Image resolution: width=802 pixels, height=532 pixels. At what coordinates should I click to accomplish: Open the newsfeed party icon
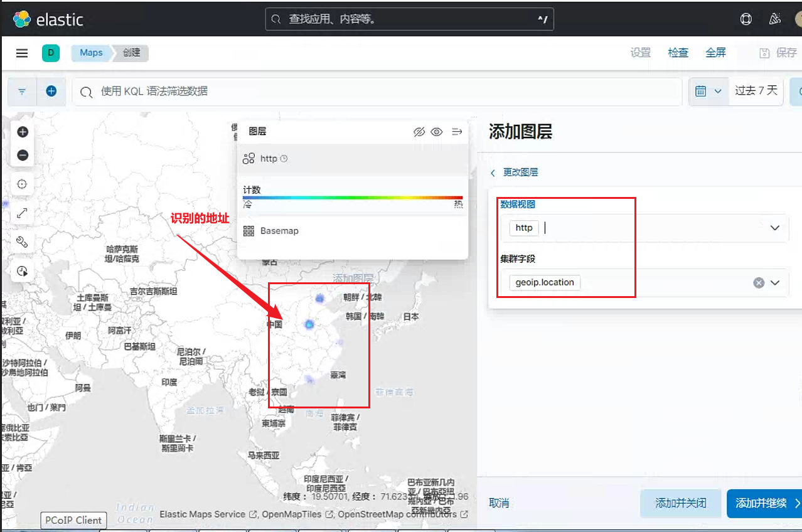pos(775,19)
